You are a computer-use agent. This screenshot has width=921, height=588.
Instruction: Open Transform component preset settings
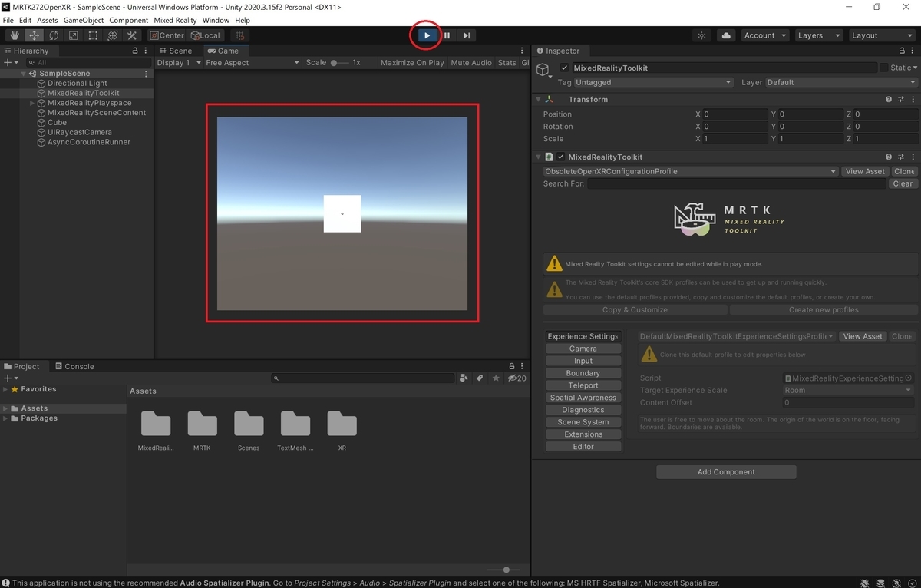point(901,100)
